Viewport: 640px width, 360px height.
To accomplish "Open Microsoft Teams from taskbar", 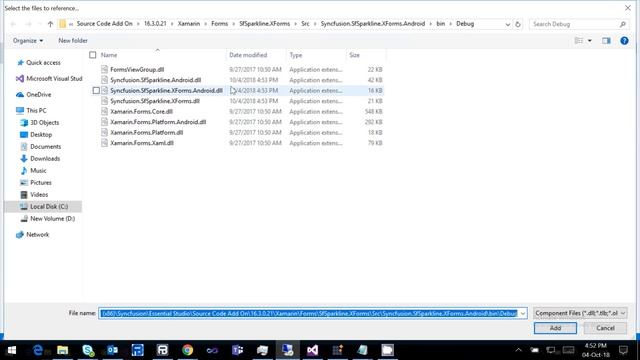I will [x=237, y=350].
